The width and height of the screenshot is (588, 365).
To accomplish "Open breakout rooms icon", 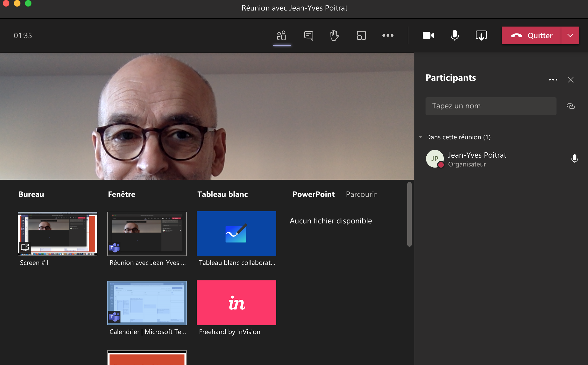I will (x=361, y=35).
